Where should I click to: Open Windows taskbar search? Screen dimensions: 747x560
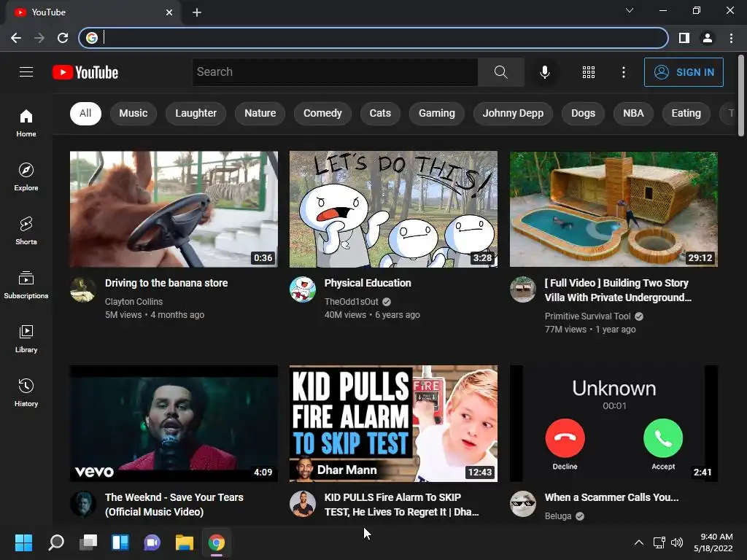(55, 542)
